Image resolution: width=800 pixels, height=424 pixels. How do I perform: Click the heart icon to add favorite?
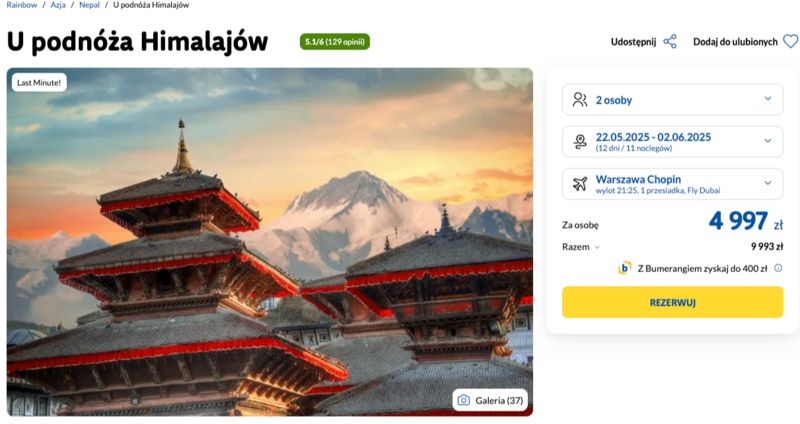790,41
